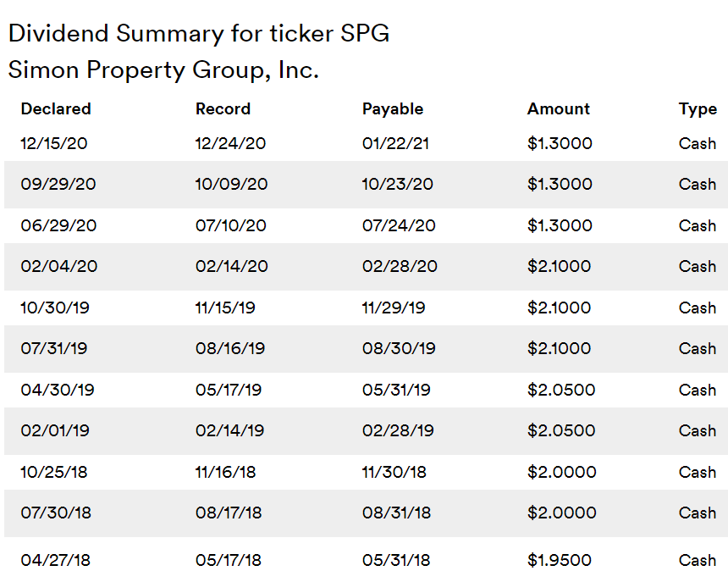Select the Simon Property Group, Inc. title
The width and height of the screenshot is (728, 582).
point(163,69)
